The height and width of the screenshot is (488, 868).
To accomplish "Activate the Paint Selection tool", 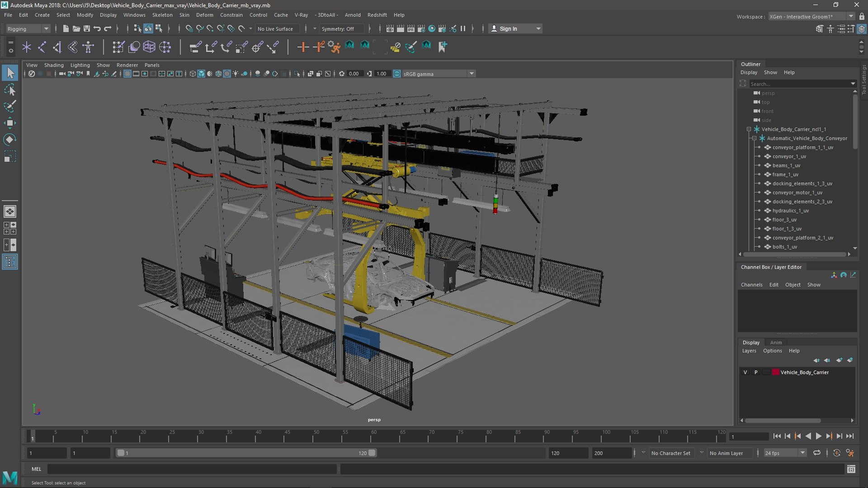I will pyautogui.click(x=10, y=106).
